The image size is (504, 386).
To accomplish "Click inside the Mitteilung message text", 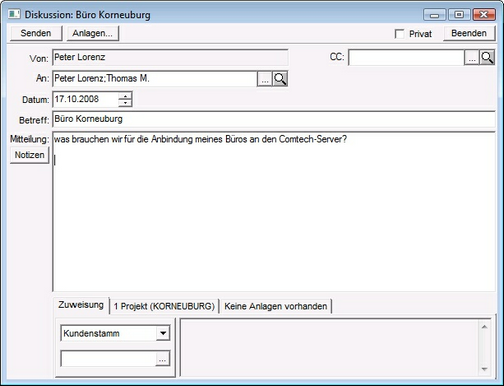I will [274, 212].
